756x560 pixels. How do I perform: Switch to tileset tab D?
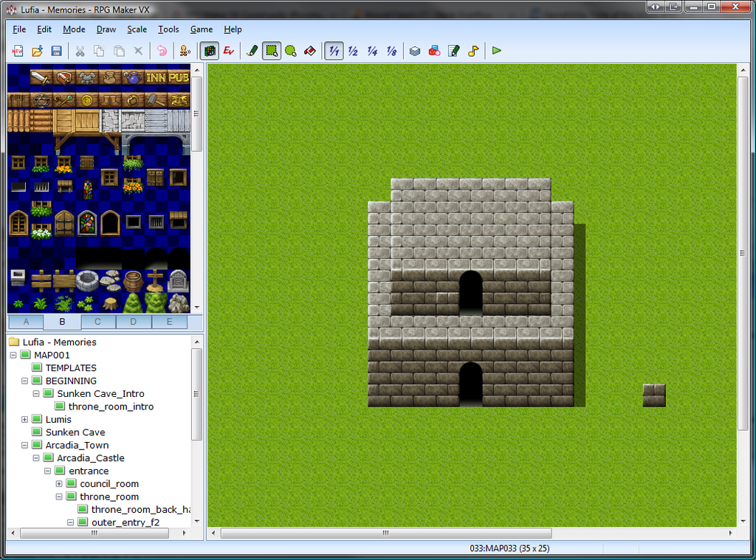(134, 322)
